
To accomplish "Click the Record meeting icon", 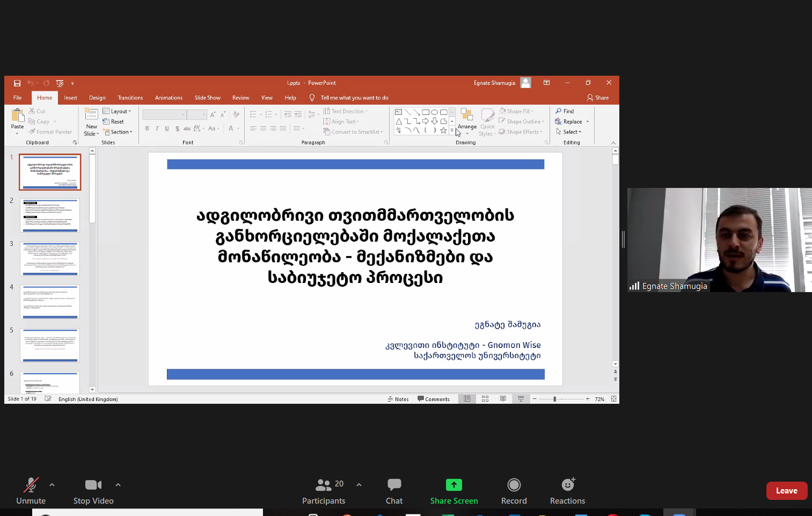I will click(x=514, y=491).
